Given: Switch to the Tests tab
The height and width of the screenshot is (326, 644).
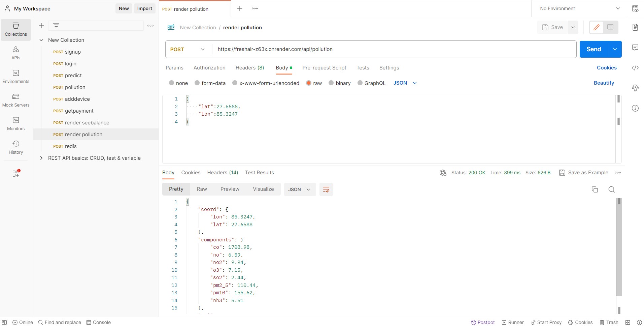Looking at the screenshot, I should click(363, 68).
